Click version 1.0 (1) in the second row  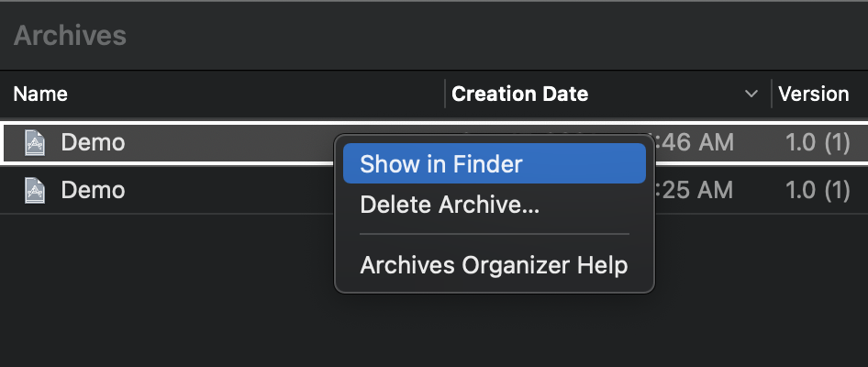coord(818,191)
